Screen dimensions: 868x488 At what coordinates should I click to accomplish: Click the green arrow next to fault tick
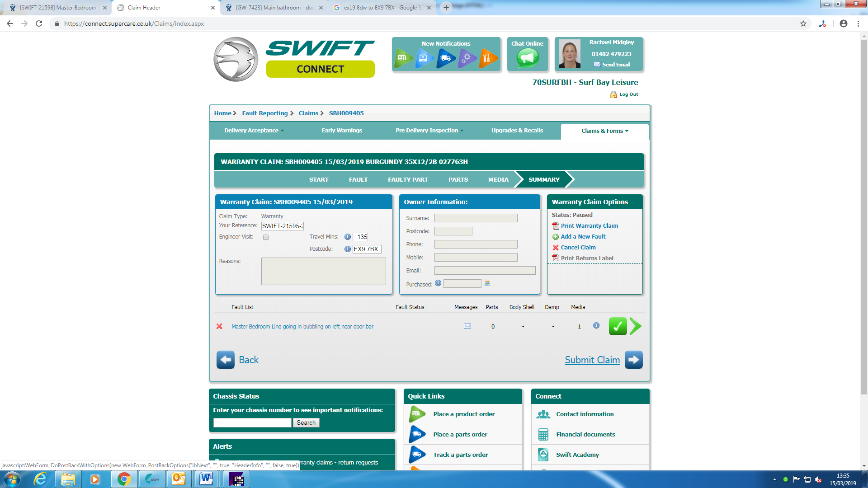pyautogui.click(x=635, y=326)
